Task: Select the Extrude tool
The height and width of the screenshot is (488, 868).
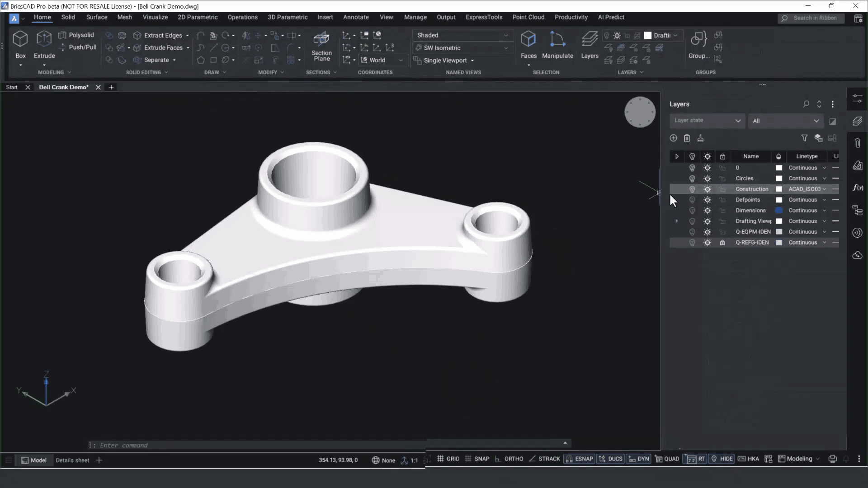Action: [44, 45]
